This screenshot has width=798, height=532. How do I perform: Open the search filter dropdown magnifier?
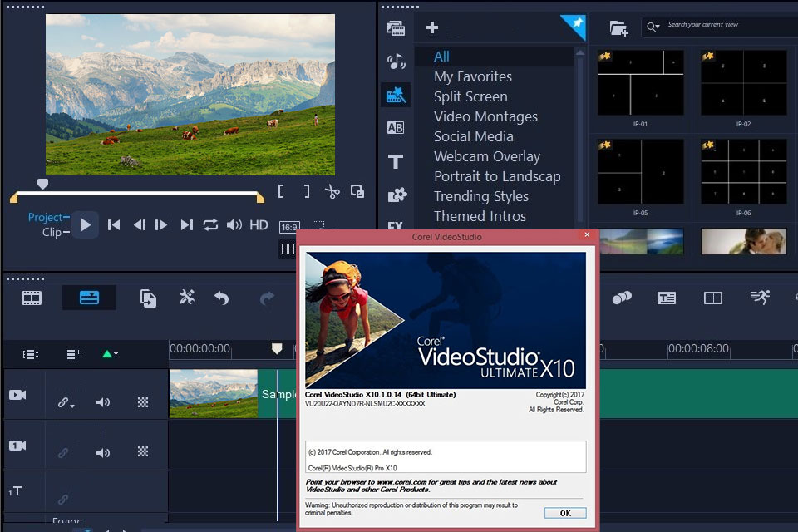point(653,27)
